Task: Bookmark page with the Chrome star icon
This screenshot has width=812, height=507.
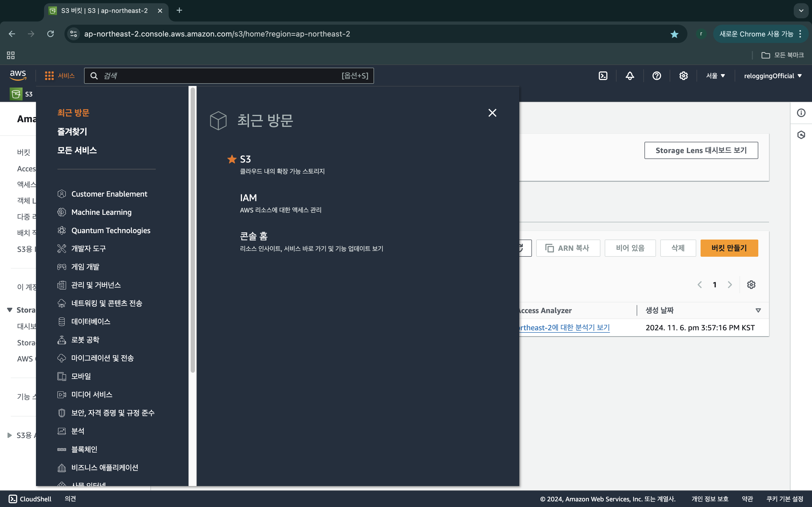Action: pyautogui.click(x=674, y=34)
